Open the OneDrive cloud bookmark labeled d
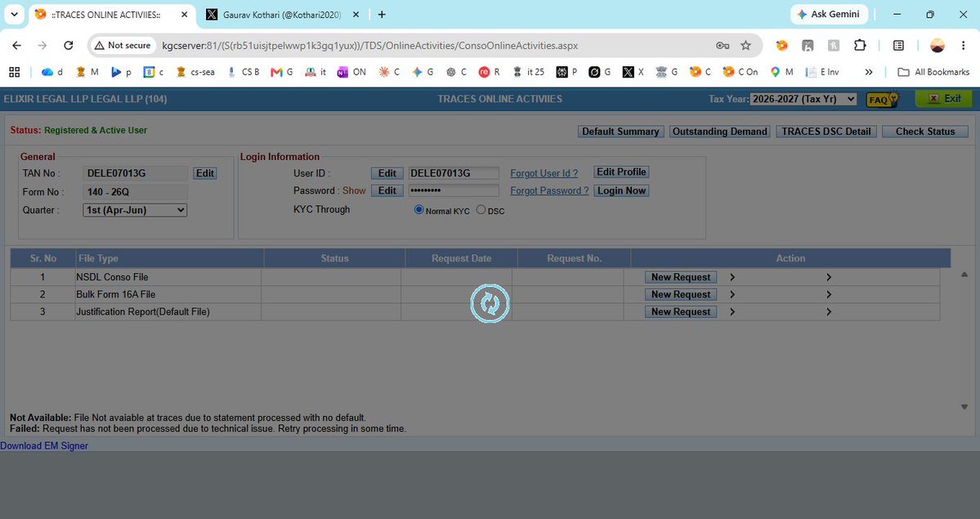The height and width of the screenshot is (519, 980). click(52, 72)
